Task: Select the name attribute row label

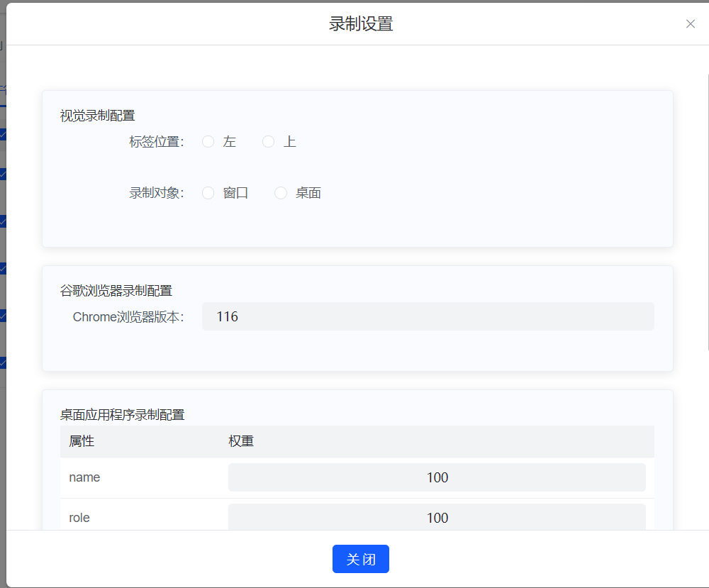Action: tap(84, 477)
